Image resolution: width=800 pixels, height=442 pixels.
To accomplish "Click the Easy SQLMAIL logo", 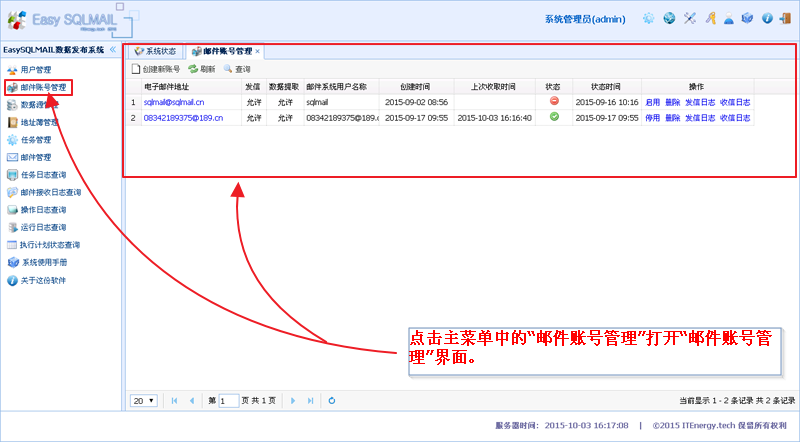I will (x=69, y=20).
